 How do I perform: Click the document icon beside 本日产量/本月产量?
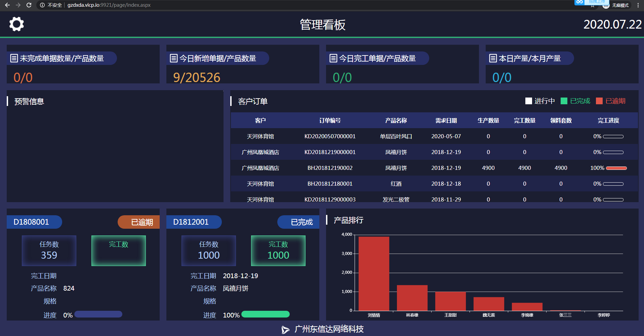tap(493, 58)
